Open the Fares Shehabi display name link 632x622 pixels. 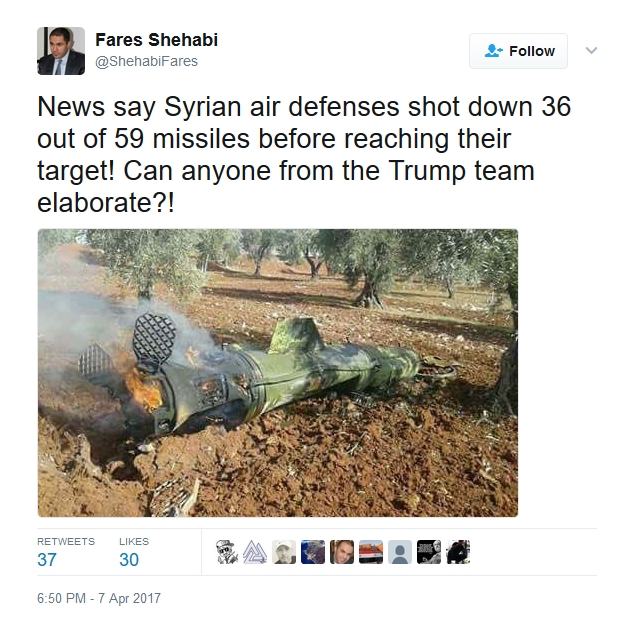(x=156, y=40)
